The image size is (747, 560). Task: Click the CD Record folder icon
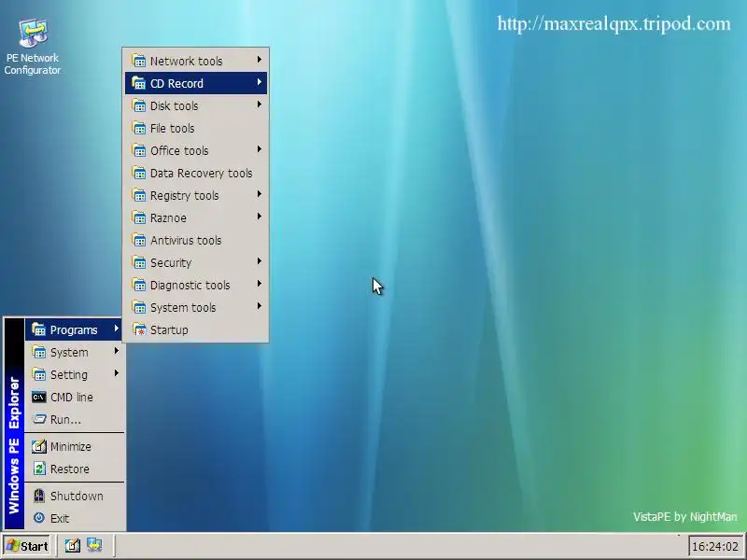click(138, 83)
